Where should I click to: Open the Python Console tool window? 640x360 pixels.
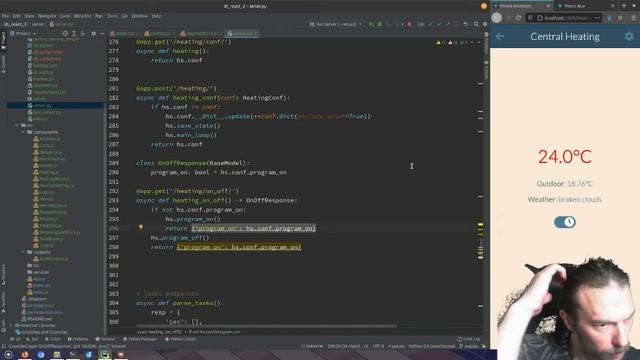point(180,339)
